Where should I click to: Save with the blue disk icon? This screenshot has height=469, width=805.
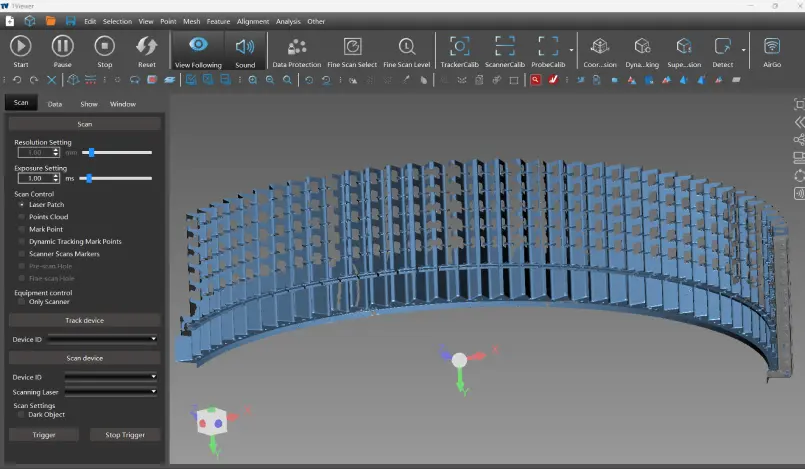71,21
